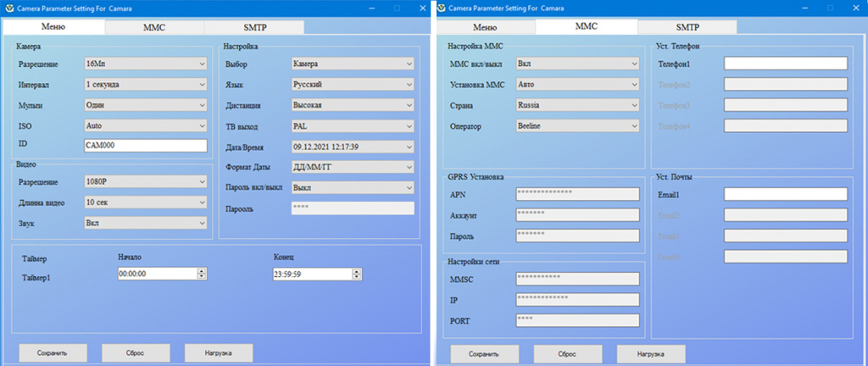Open the Оператор dropdown showing Beeline

point(576,125)
